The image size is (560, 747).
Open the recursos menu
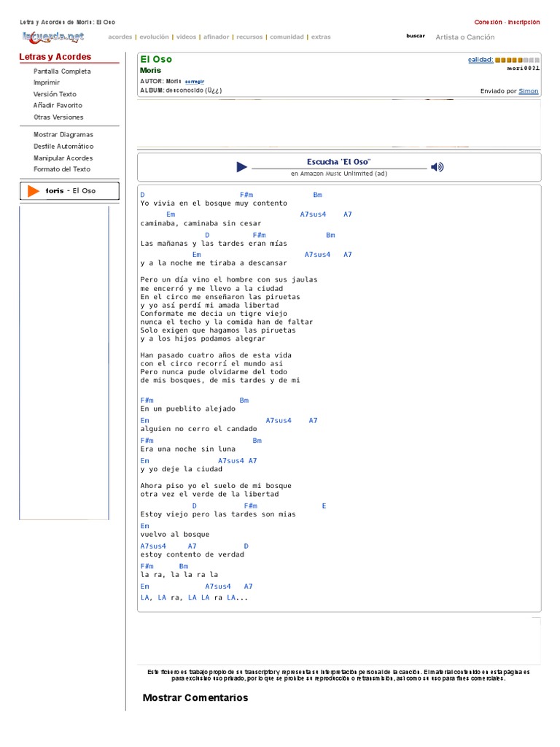tap(249, 36)
